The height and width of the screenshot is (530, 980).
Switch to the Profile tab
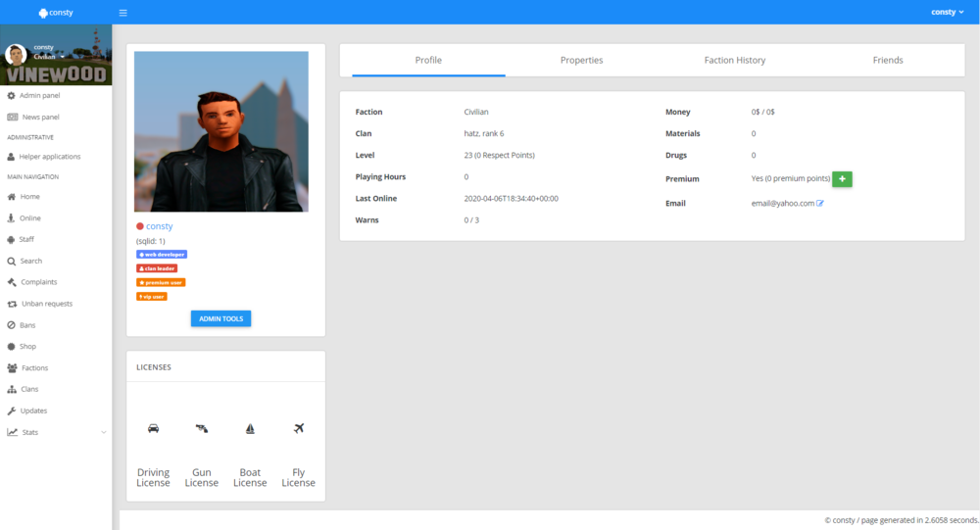tap(428, 60)
